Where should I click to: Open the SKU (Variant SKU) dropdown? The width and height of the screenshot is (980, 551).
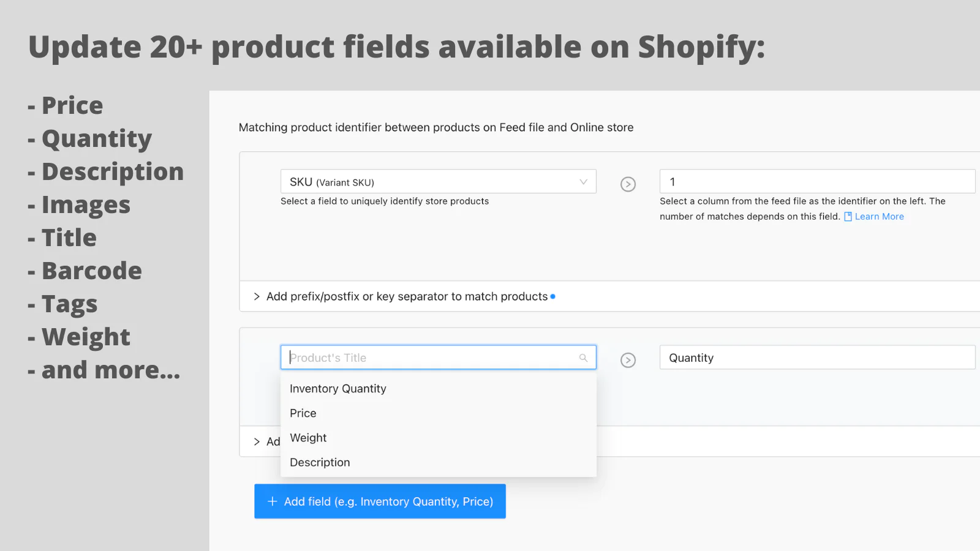[438, 182]
